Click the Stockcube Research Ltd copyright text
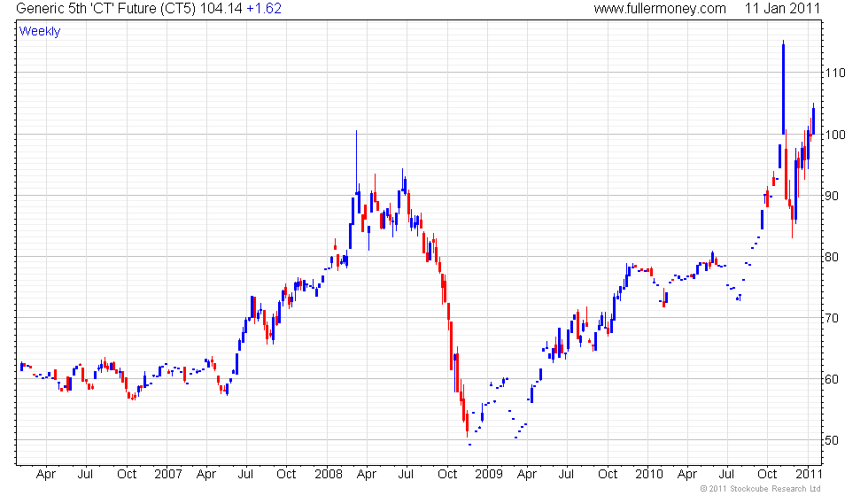 click(760, 489)
